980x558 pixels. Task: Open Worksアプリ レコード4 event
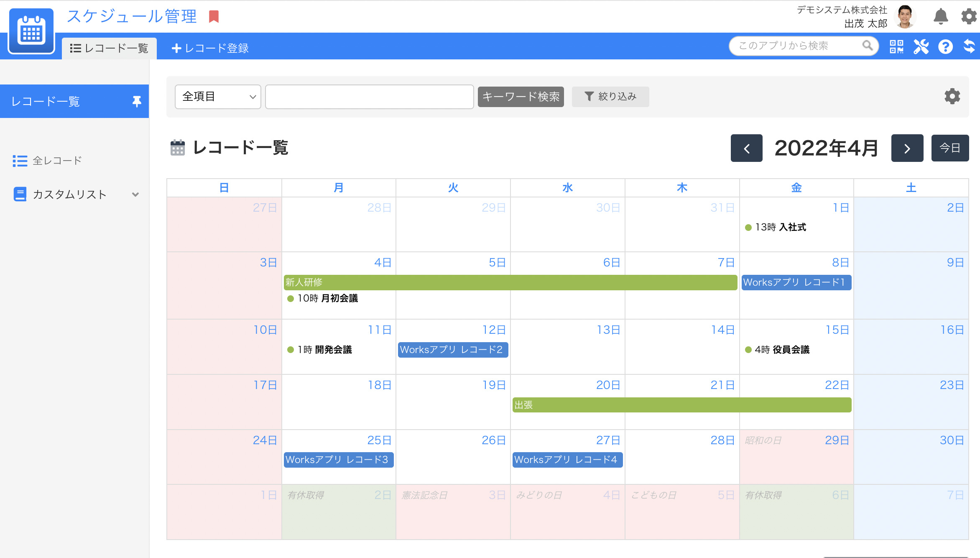pyautogui.click(x=567, y=460)
